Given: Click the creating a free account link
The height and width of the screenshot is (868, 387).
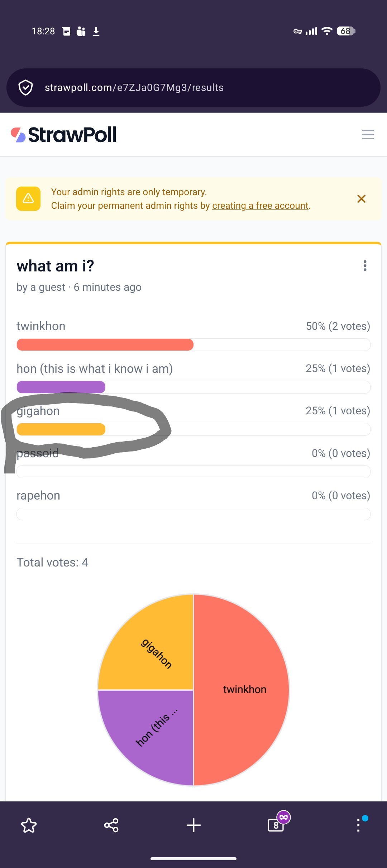Looking at the screenshot, I should click(260, 206).
